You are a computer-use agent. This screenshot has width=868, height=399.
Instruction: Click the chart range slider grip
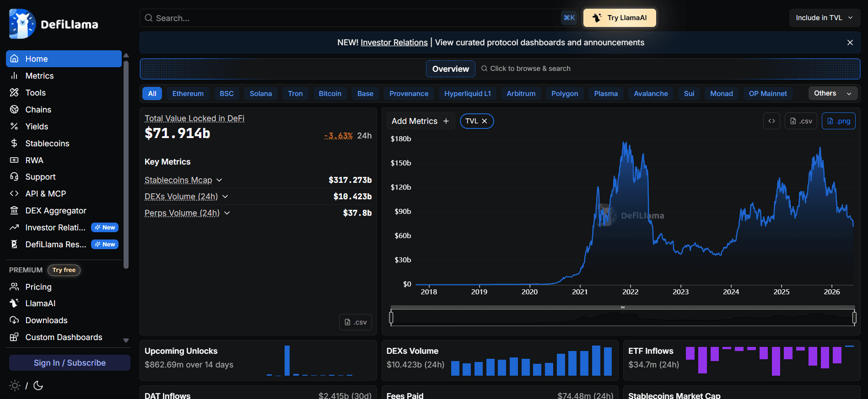click(x=623, y=307)
